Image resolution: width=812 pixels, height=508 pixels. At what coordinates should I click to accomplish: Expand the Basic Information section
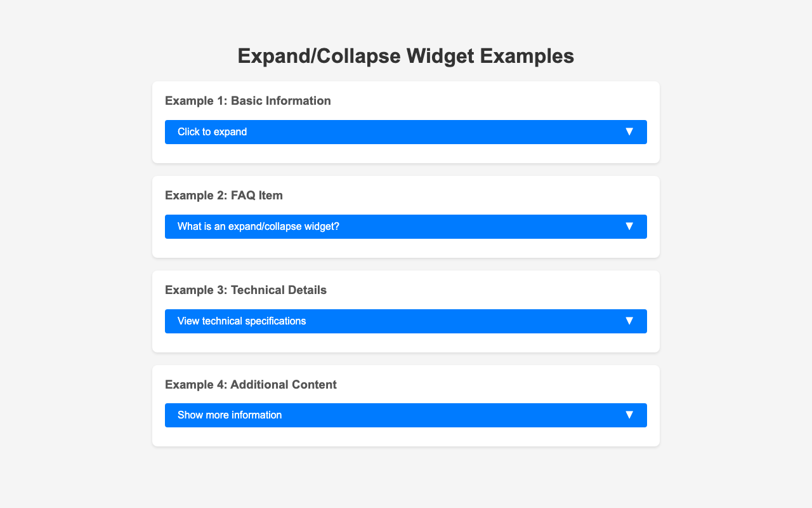pyautogui.click(x=406, y=132)
